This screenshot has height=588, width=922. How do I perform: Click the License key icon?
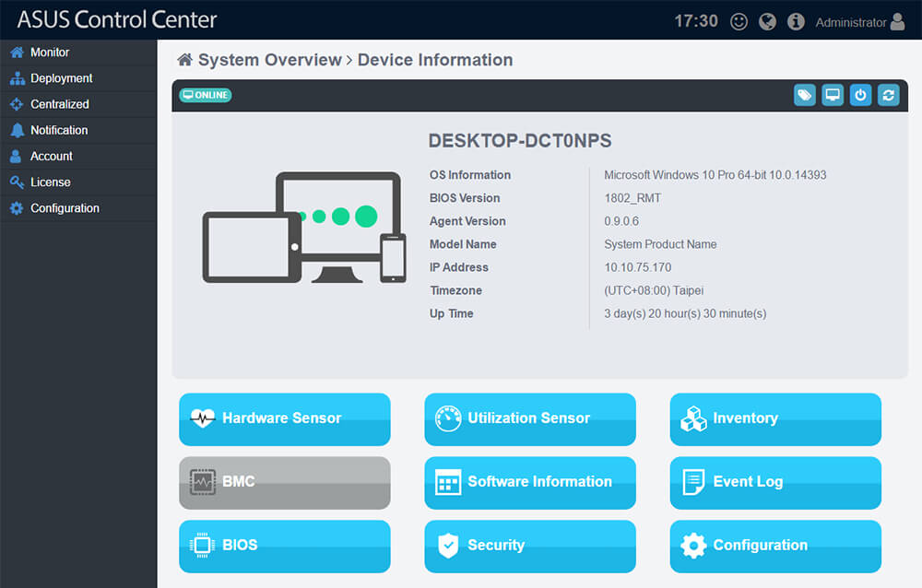(17, 182)
